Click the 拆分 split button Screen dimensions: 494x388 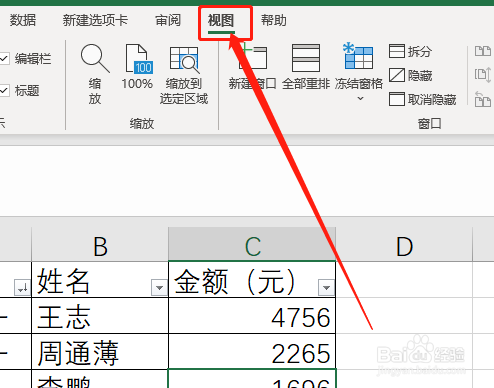411,51
